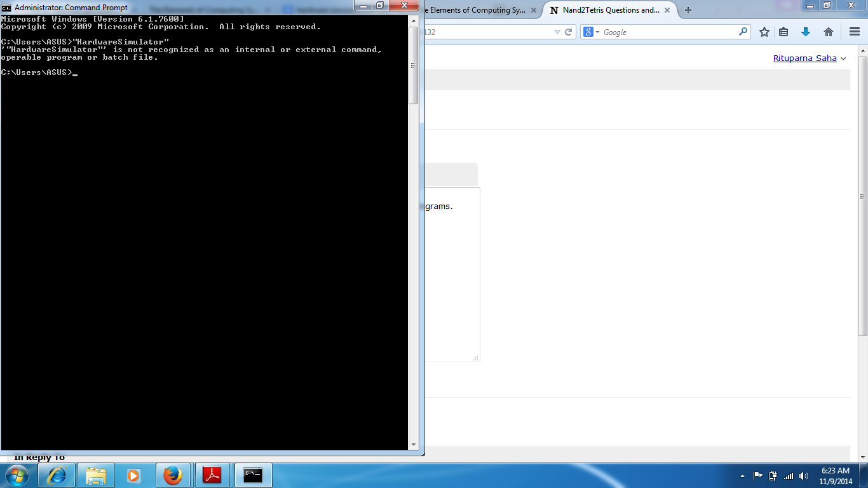Show hidden system tray icons

(742, 476)
